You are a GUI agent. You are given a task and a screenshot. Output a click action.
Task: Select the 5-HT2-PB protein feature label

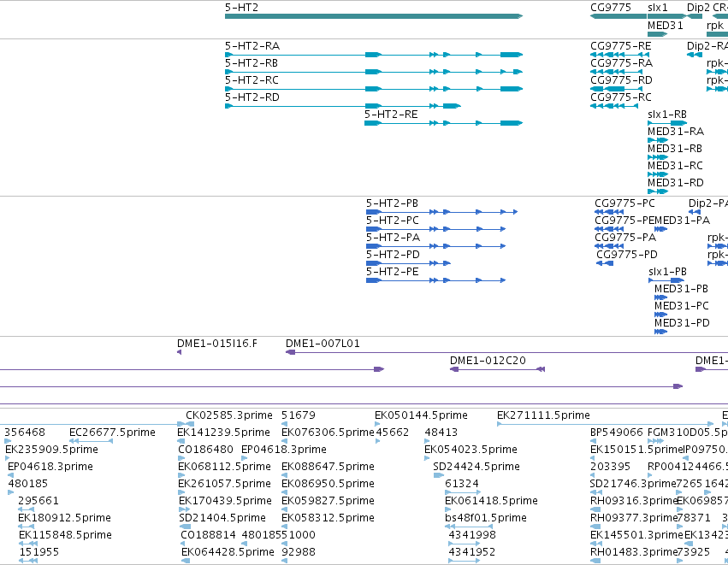click(x=392, y=203)
